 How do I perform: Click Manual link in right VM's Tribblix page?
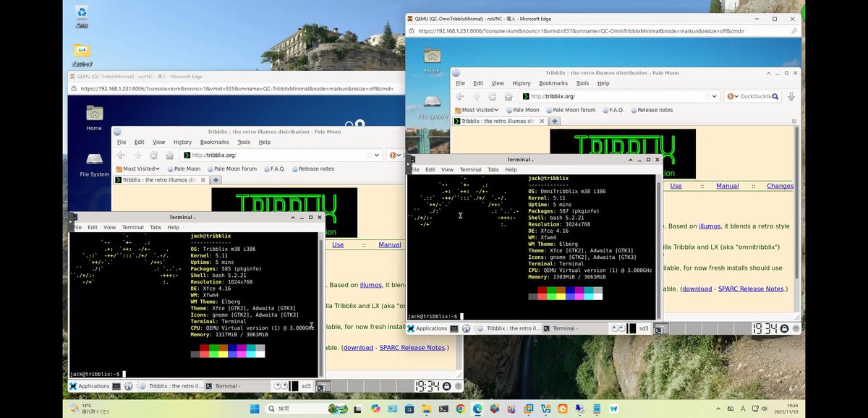click(727, 186)
